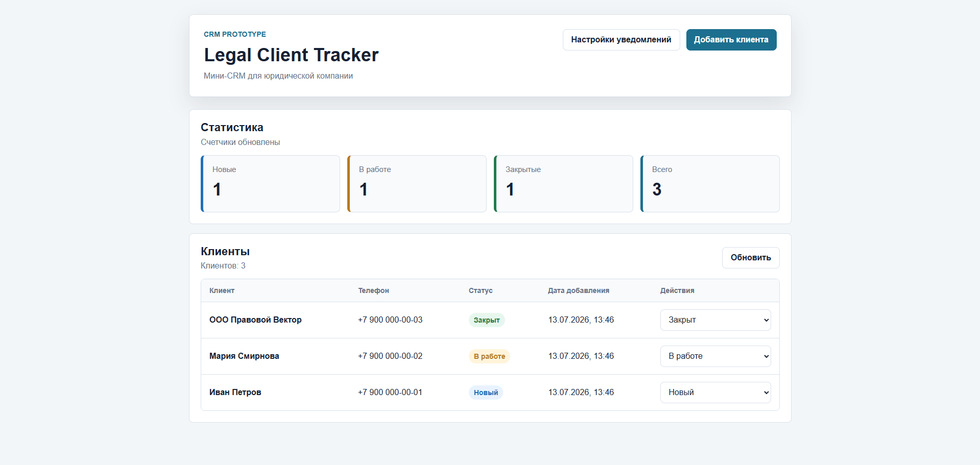The width and height of the screenshot is (980, 465).
Task: Click the Всего statistics card
Action: [710, 184]
